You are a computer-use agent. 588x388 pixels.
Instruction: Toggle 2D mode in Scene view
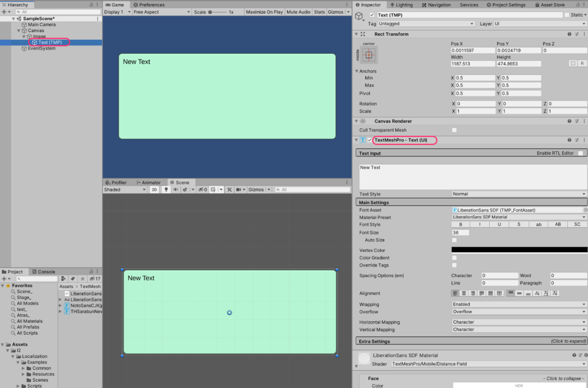[154, 190]
